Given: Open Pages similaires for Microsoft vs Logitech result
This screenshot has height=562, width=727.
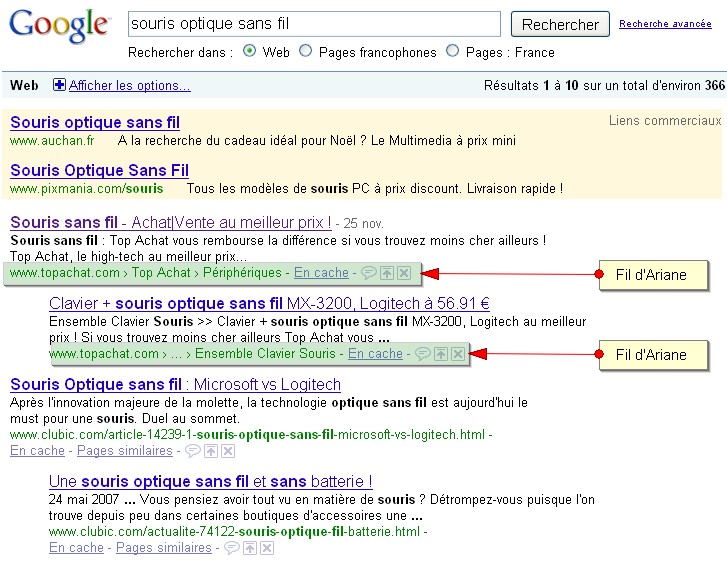Looking at the screenshot, I should [125, 451].
